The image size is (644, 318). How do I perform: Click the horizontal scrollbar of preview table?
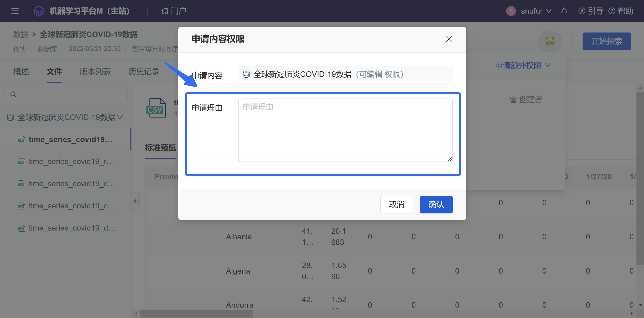196,314
